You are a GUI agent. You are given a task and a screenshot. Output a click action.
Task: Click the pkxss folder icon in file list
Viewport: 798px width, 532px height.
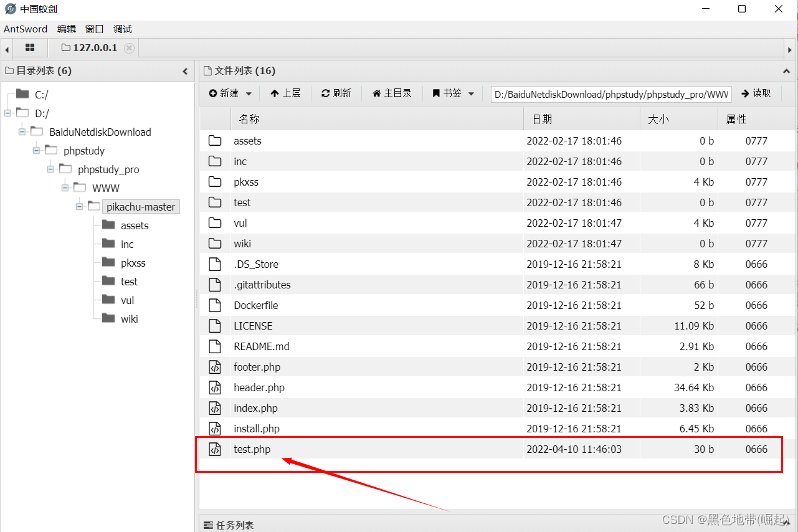215,182
